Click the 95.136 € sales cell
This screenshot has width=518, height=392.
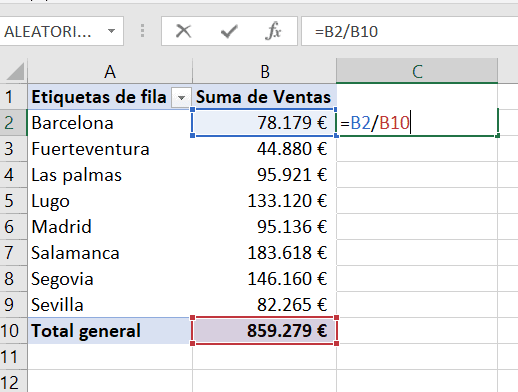264,227
